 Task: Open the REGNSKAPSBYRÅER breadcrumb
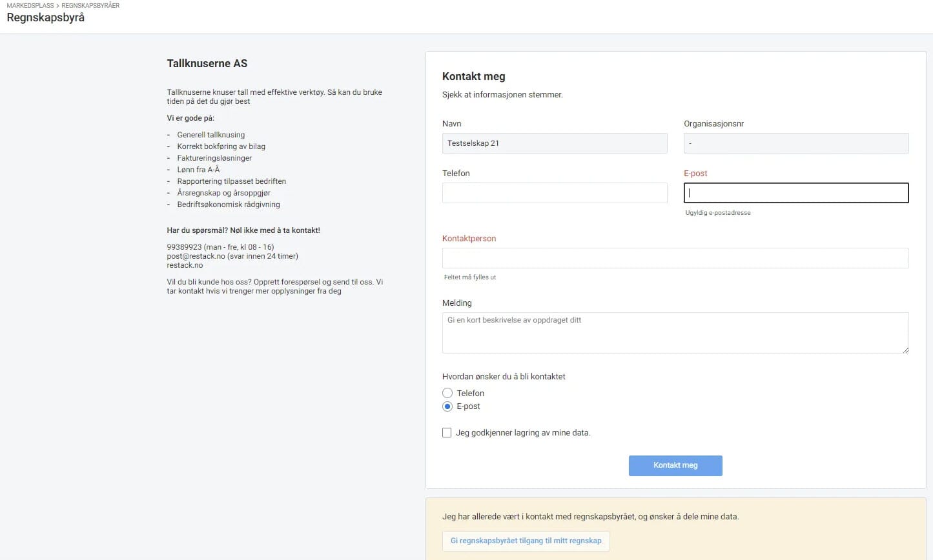(x=90, y=5)
